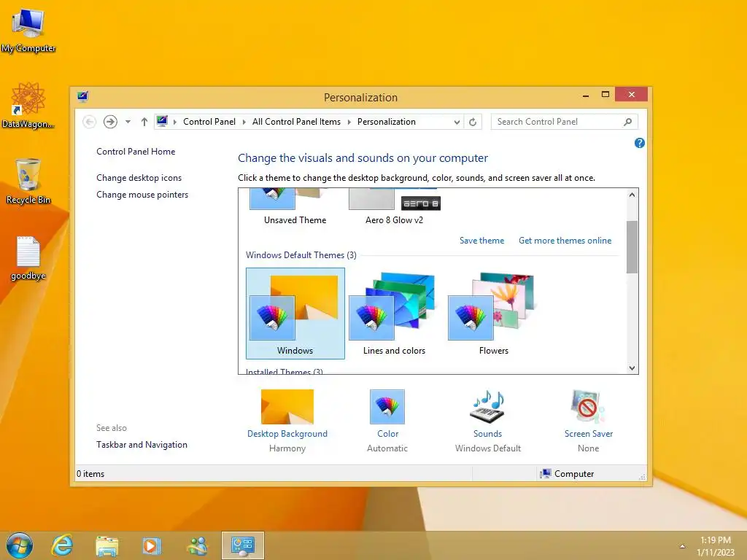The width and height of the screenshot is (747, 560).
Task: Select the Flowers theme
Action: pos(494,314)
